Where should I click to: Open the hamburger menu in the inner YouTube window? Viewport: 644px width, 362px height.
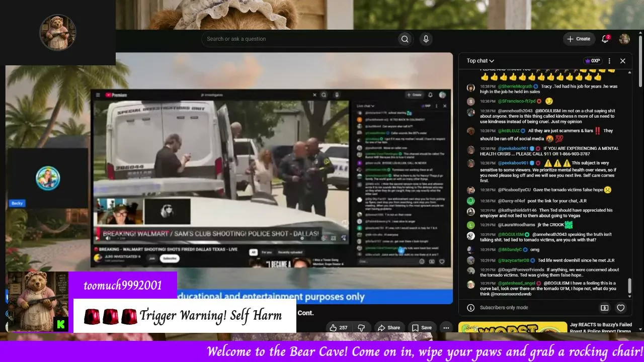click(99, 95)
